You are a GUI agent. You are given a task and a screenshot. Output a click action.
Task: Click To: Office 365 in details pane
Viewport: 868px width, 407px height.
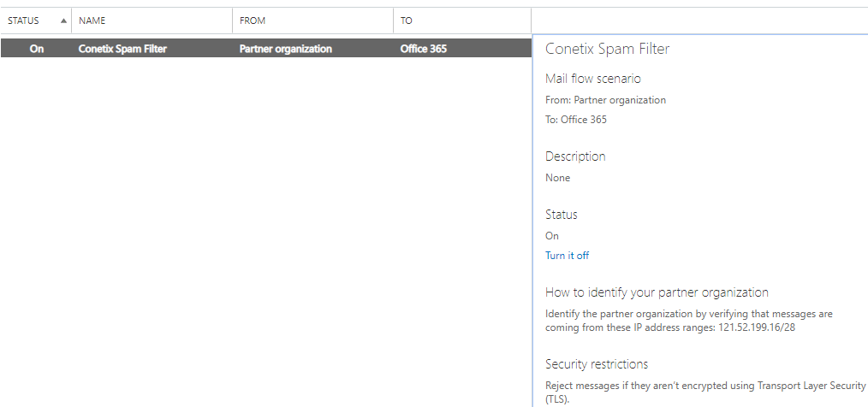[x=576, y=120]
